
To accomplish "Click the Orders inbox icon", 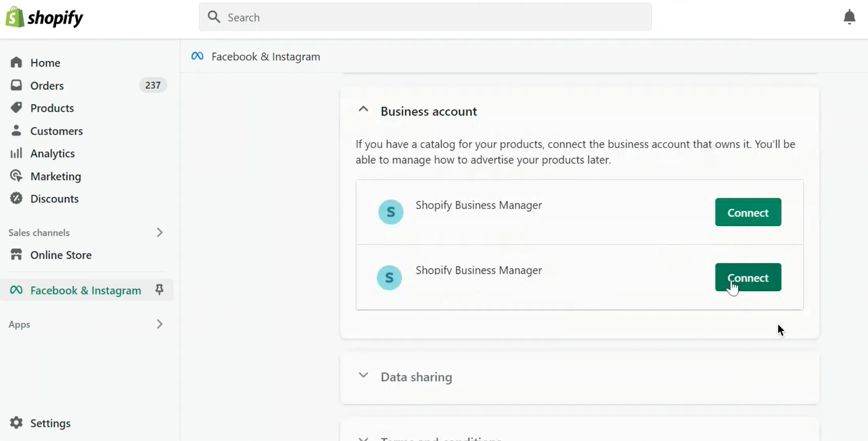I will click(x=16, y=85).
